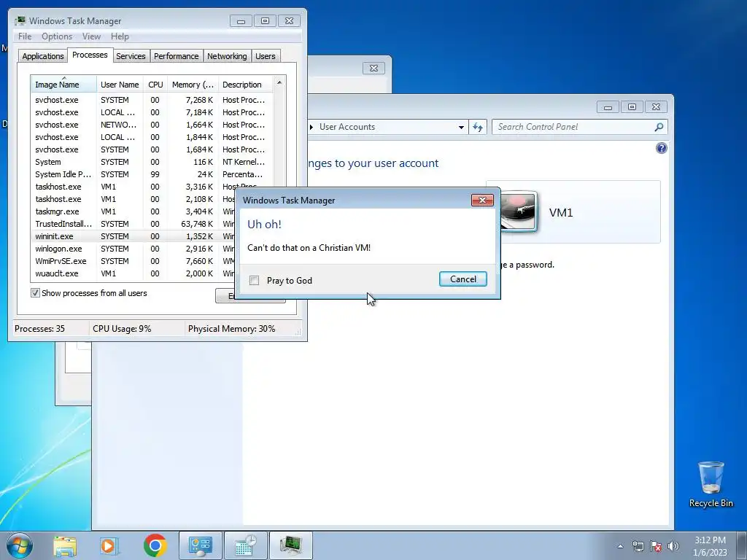Screen dimensions: 747x560
Task: Click the User Accounts breadcrumb text
Action: (347, 127)
